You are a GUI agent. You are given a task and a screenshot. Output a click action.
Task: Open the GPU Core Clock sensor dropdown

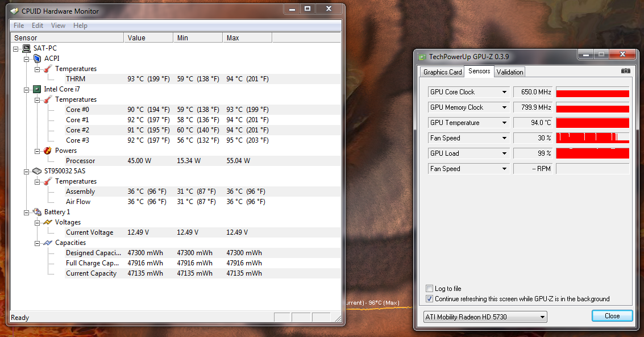click(504, 92)
